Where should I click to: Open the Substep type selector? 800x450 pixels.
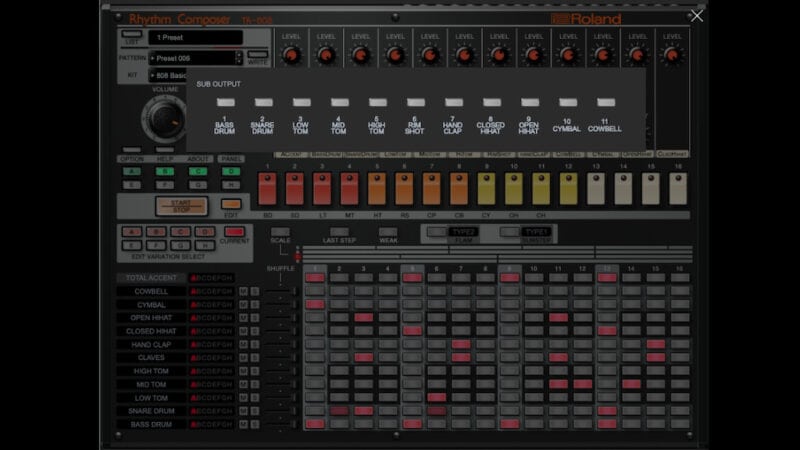click(536, 232)
